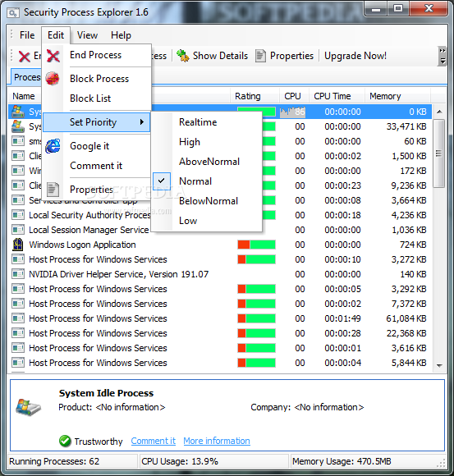This screenshot has height=476, width=454.
Task: Click the Local Security Authority Process icon
Action: [x=18, y=215]
